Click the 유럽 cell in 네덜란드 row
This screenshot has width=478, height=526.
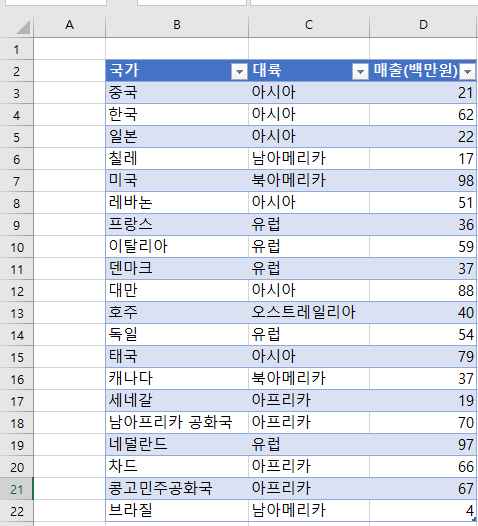tap(309, 445)
